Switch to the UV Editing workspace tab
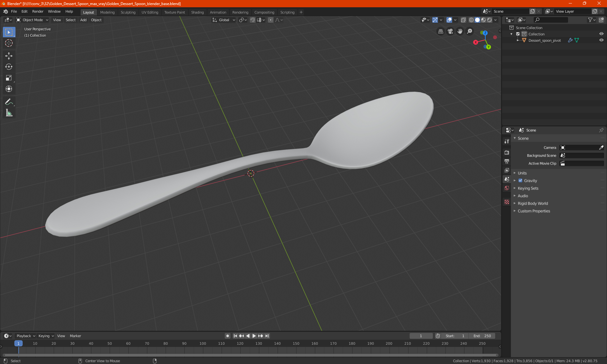 (150, 12)
